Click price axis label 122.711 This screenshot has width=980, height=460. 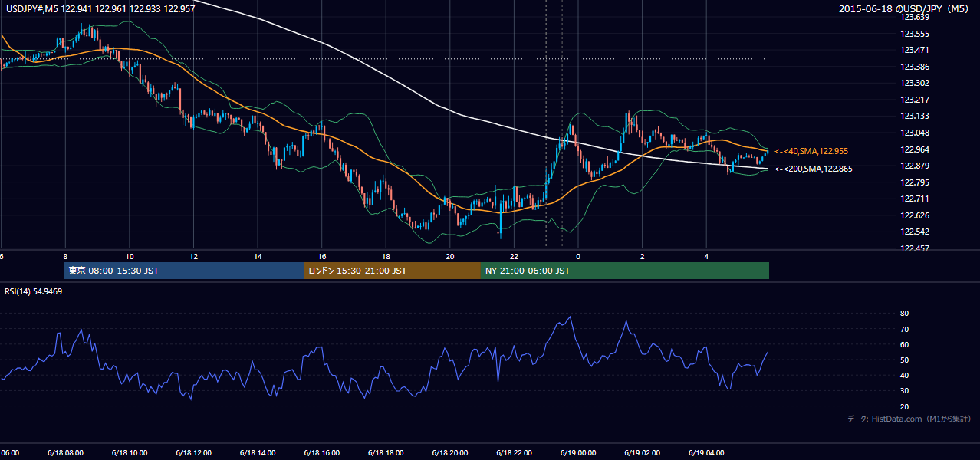(x=916, y=199)
